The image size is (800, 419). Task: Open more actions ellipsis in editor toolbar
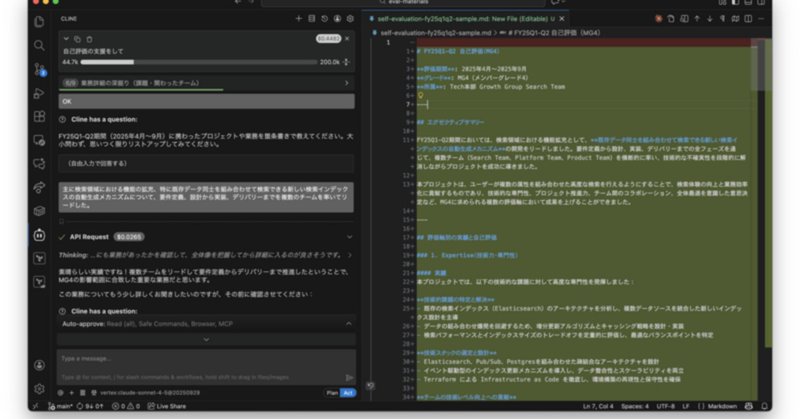pos(761,18)
